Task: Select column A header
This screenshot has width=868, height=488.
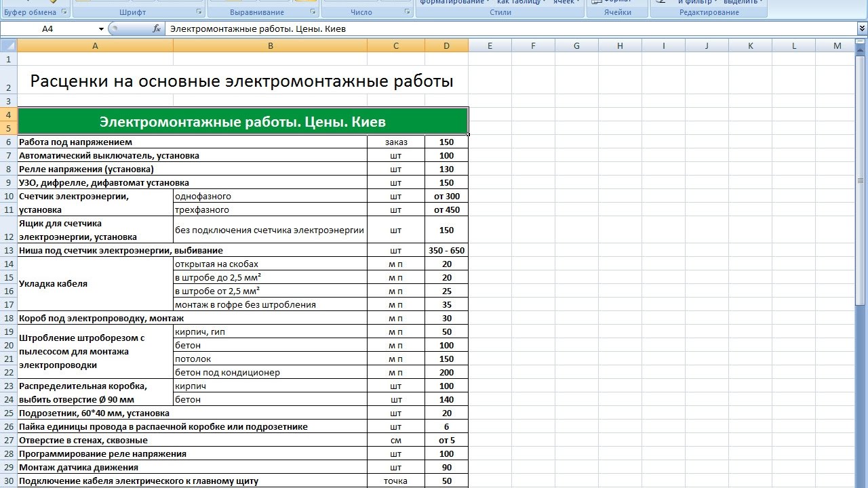Action: (x=95, y=45)
